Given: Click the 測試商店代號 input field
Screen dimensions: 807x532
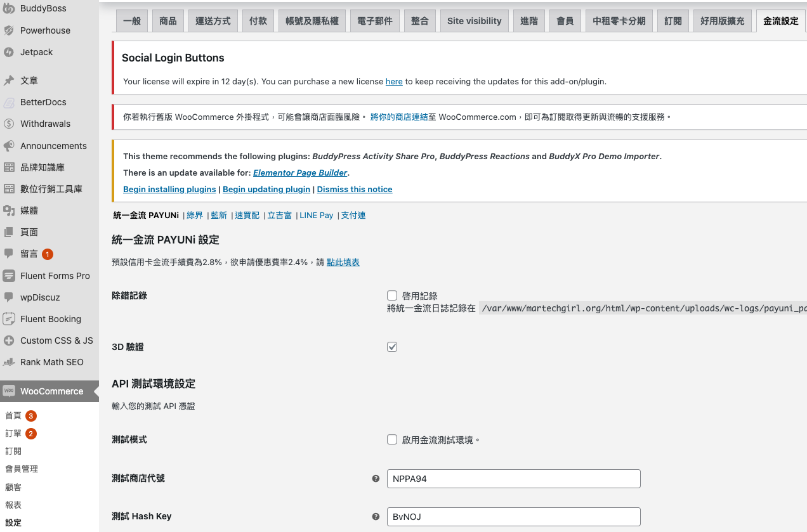Looking at the screenshot, I should [x=513, y=479].
